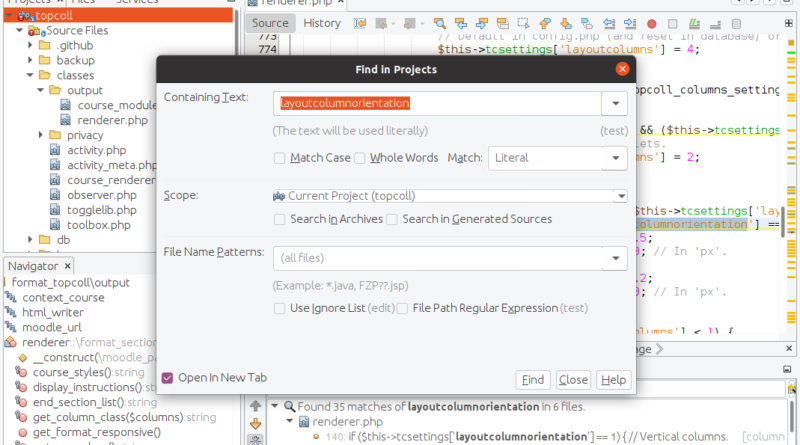800x445 pixels.
Task: Enable Match Case checkbox
Action: [280, 158]
